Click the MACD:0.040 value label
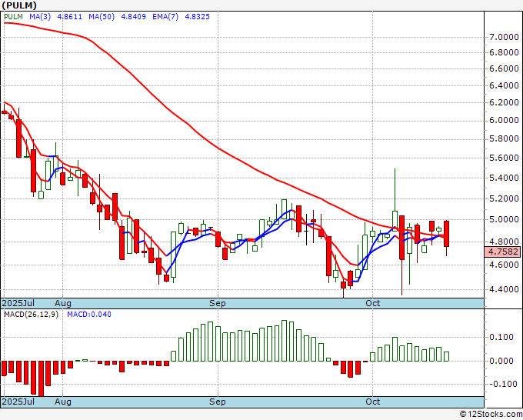This screenshot has height=420, width=523. tap(89, 315)
